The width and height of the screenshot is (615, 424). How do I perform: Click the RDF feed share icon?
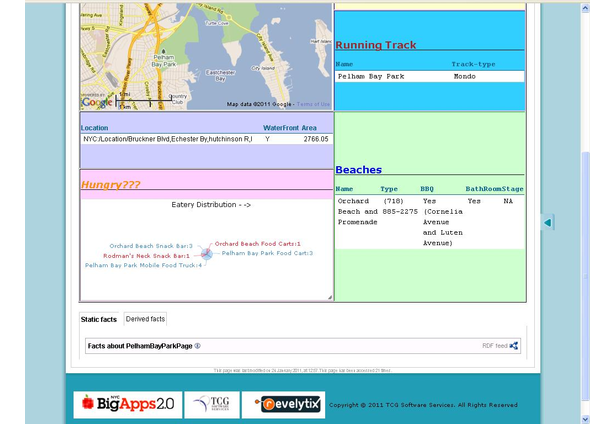[514, 346]
